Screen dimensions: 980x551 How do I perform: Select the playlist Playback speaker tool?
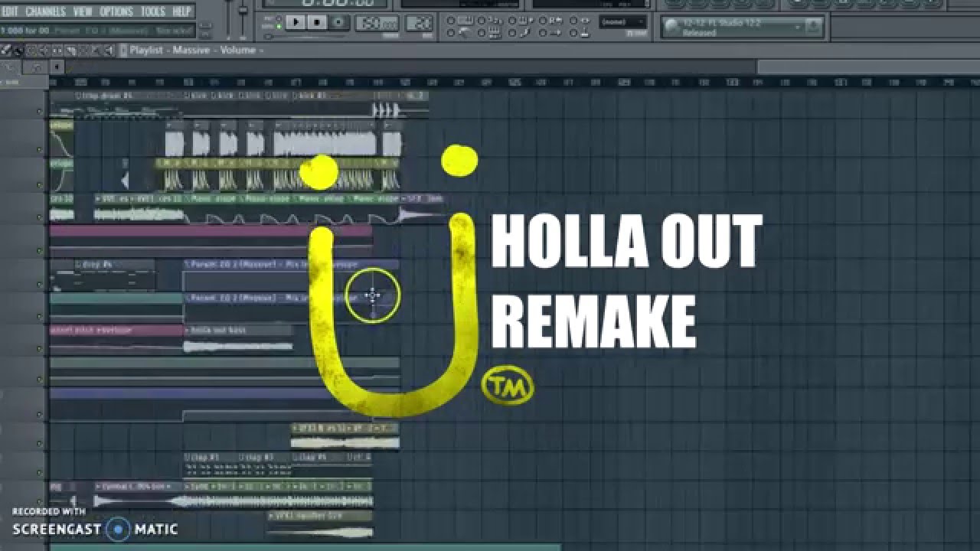(109, 51)
